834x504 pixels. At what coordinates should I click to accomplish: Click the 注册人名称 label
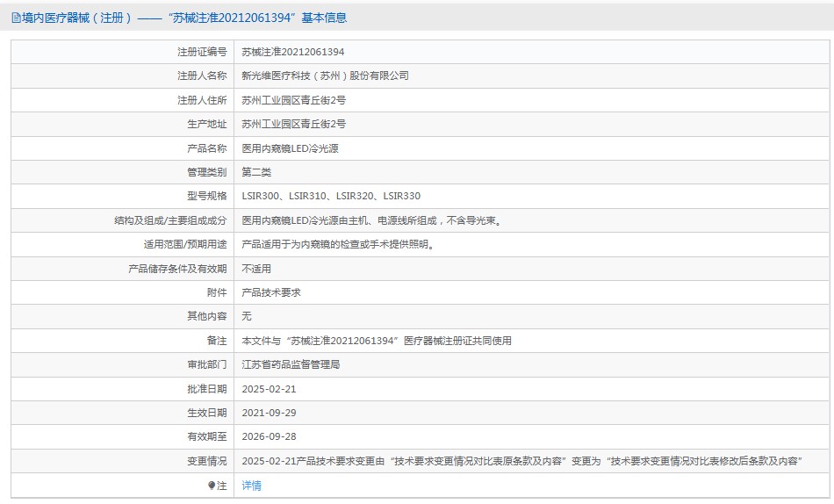[202, 76]
